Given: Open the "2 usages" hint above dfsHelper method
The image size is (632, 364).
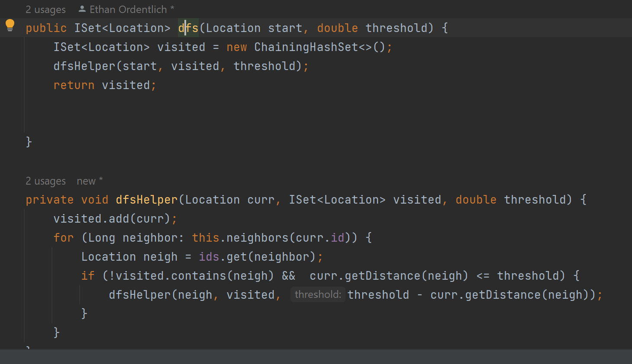Looking at the screenshot, I should click(x=45, y=181).
